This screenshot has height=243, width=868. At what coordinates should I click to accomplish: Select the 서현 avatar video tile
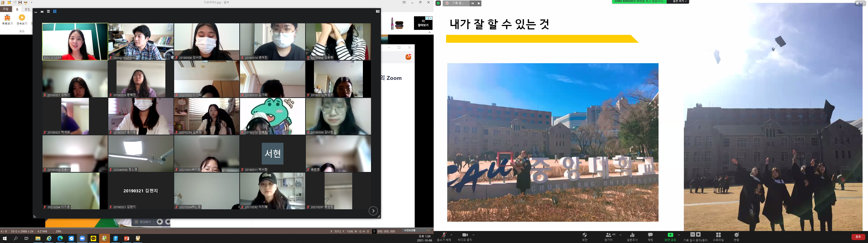pos(273,154)
